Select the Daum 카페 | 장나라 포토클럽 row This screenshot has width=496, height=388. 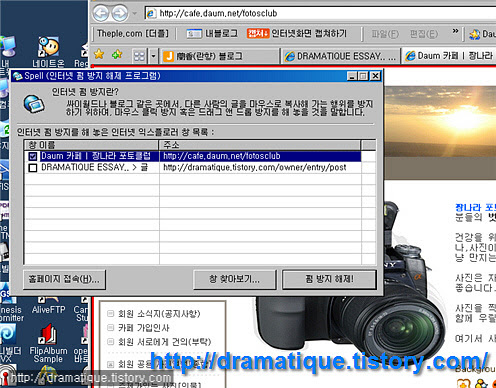point(193,156)
